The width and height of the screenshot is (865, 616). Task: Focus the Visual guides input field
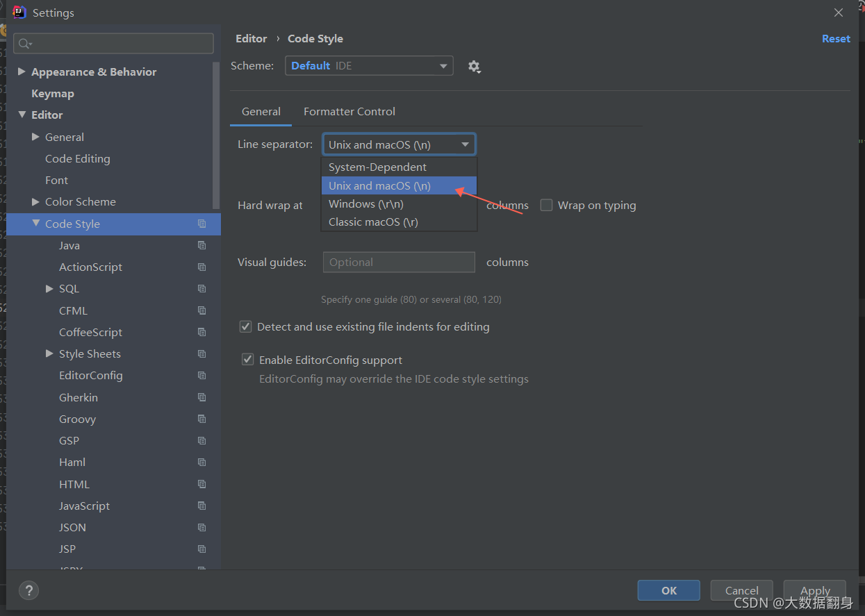tap(399, 262)
